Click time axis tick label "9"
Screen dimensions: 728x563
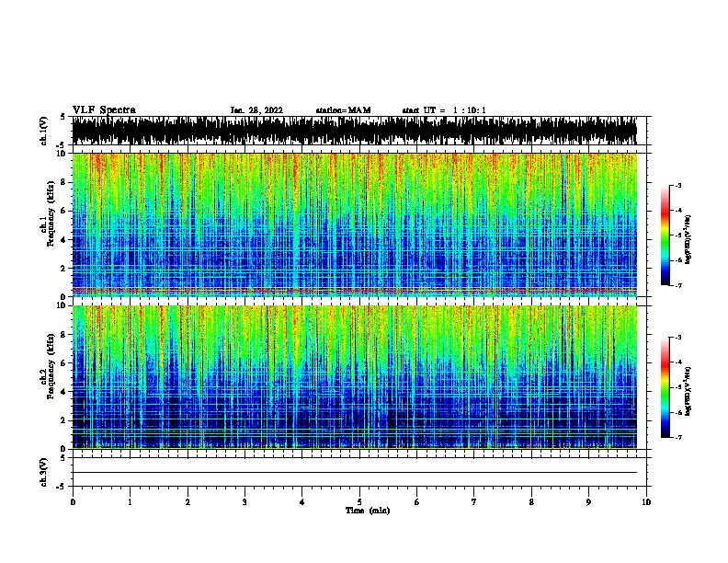[588, 501]
